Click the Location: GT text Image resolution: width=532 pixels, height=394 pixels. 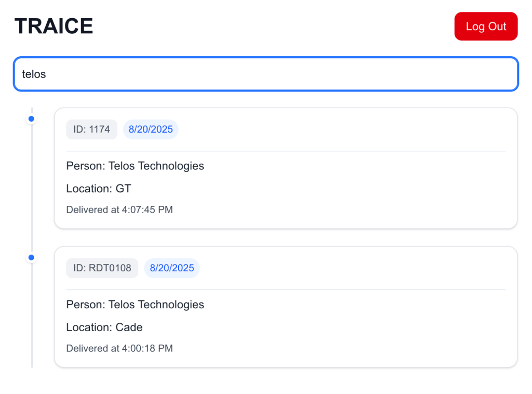click(99, 189)
